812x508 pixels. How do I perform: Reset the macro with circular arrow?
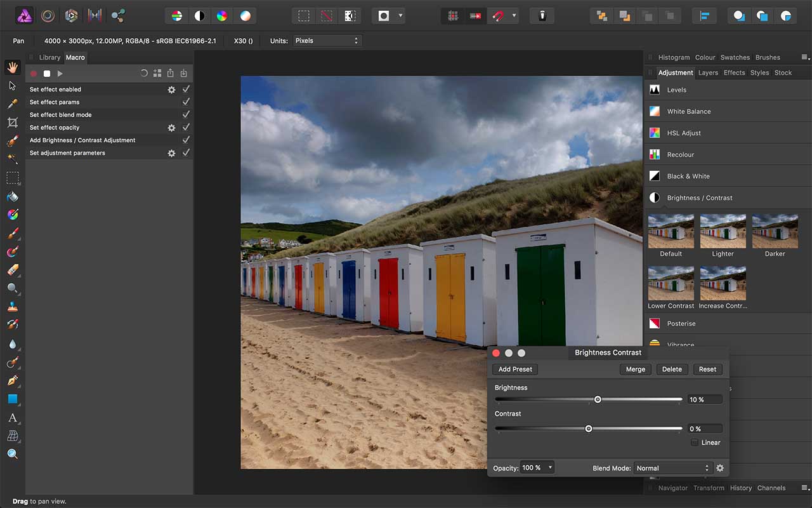[x=144, y=74]
